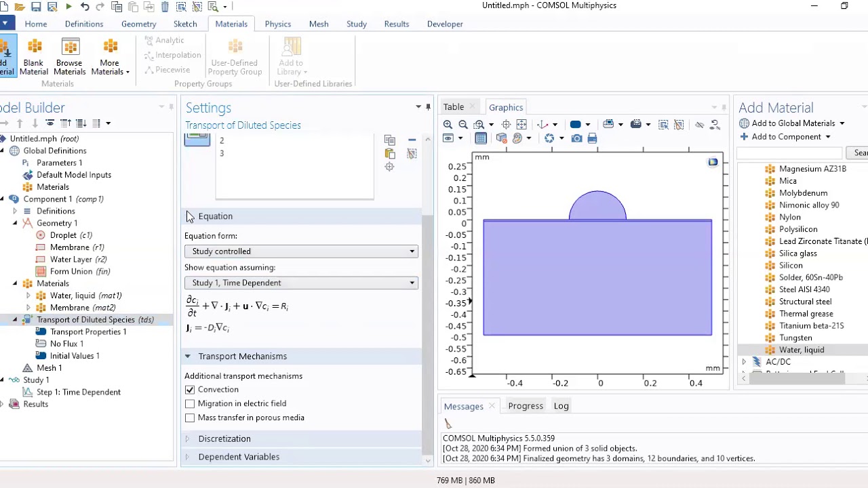
Task: Clear messages with the broom icon
Action: pyautogui.click(x=448, y=424)
